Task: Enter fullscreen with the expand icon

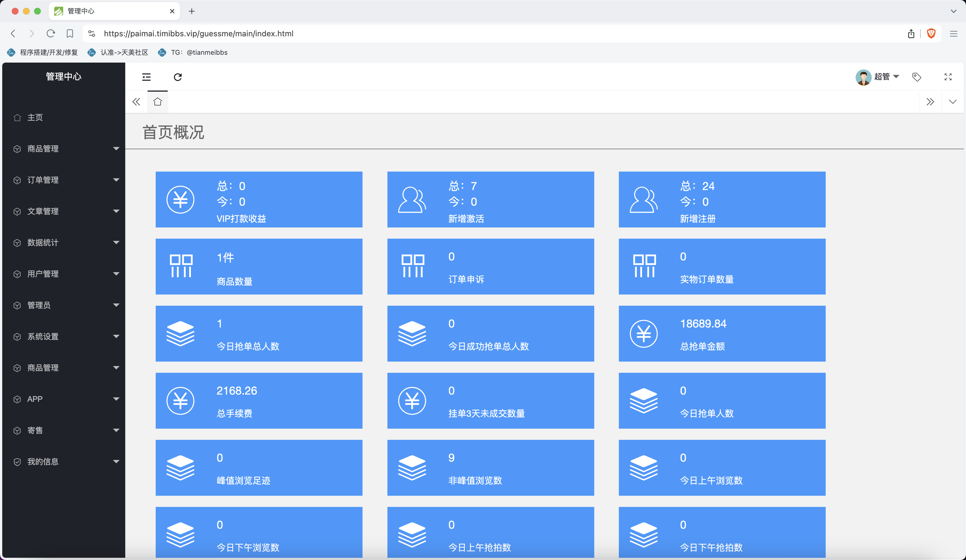Action: coord(948,77)
